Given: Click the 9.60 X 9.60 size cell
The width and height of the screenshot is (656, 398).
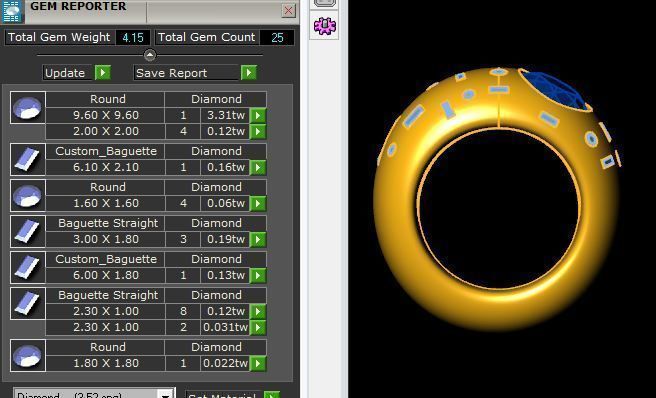Looking at the screenshot, I should (x=105, y=116).
